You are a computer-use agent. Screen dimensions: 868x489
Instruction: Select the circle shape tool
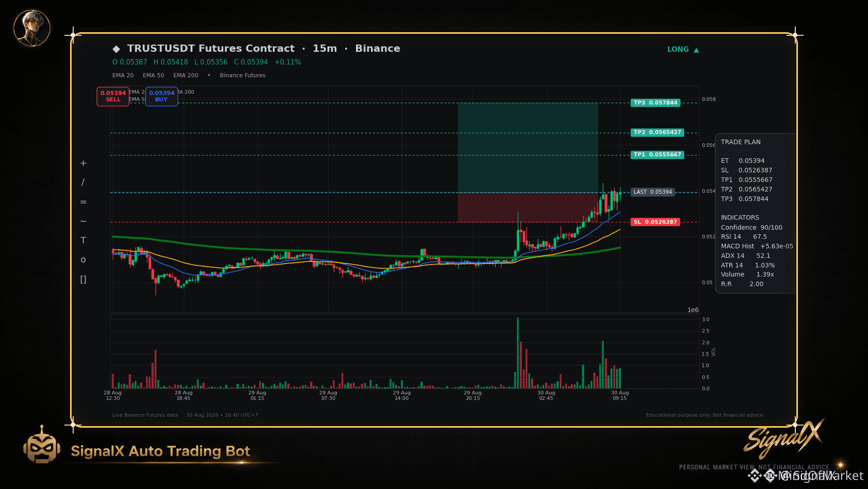tap(83, 260)
